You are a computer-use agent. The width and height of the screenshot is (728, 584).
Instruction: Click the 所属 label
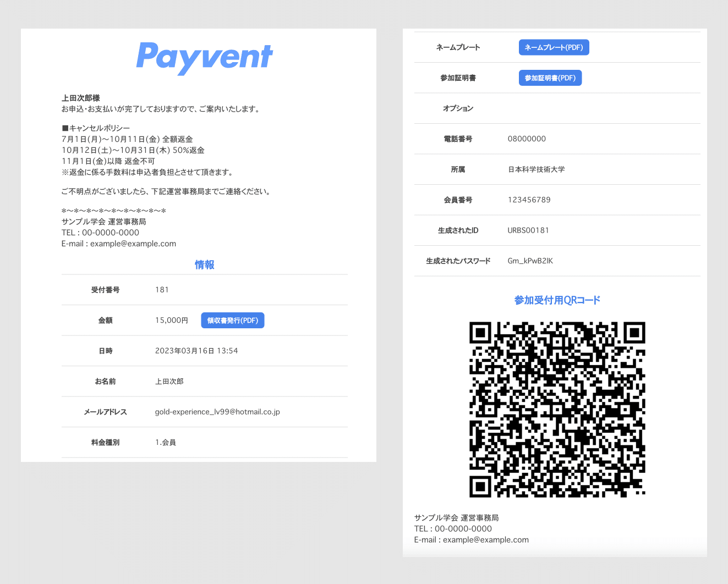[x=458, y=169]
